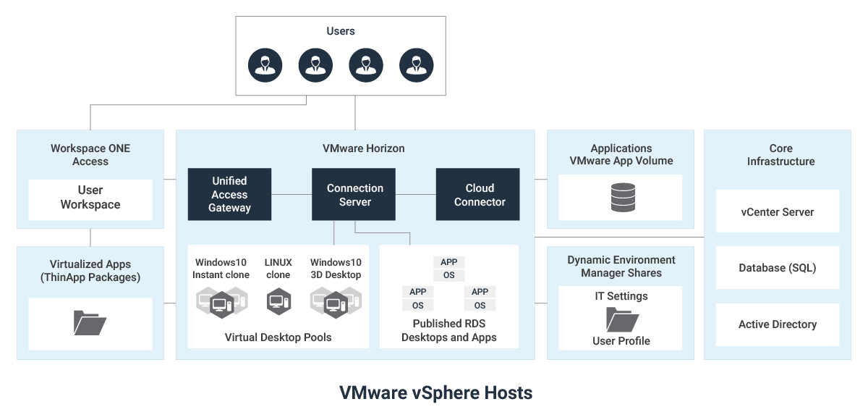The image size is (868, 420).
Task: Click the Workspace ONE Access title
Action: (x=90, y=155)
